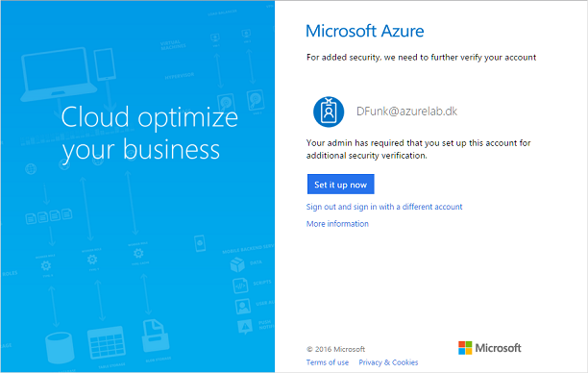588x373 pixels.
Task: Open the Privacy & Cookies link
Action: [x=388, y=362]
